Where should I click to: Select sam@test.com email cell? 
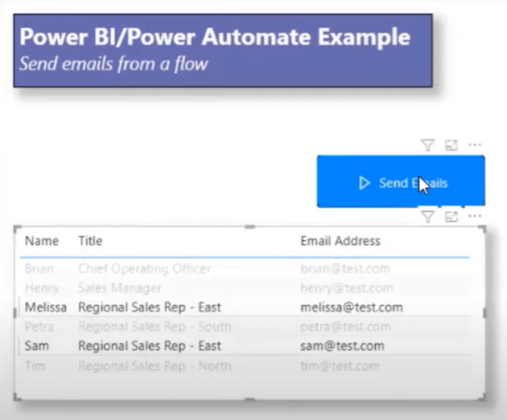tap(342, 346)
